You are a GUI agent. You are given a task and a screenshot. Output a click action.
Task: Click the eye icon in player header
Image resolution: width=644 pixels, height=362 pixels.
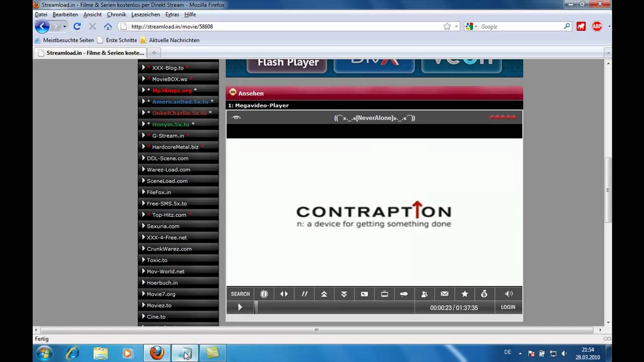(236, 118)
